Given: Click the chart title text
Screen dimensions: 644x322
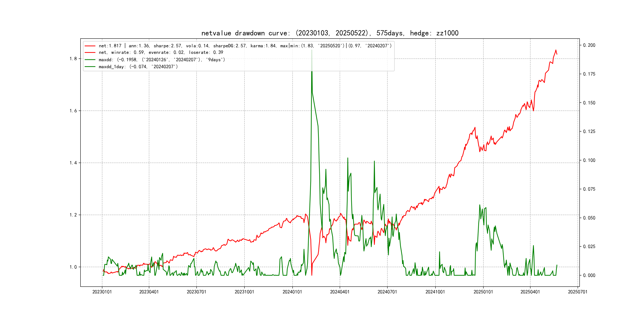Looking at the screenshot, I should pyautogui.click(x=330, y=33).
